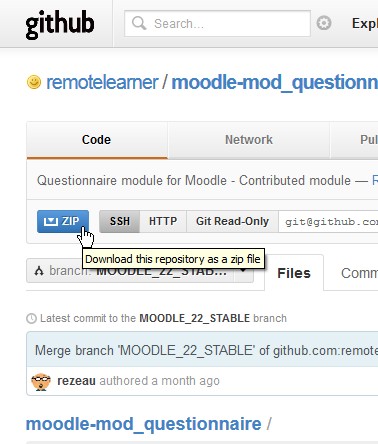Click the search magnifier icon
The height and width of the screenshot is (444, 378).
(x=139, y=24)
